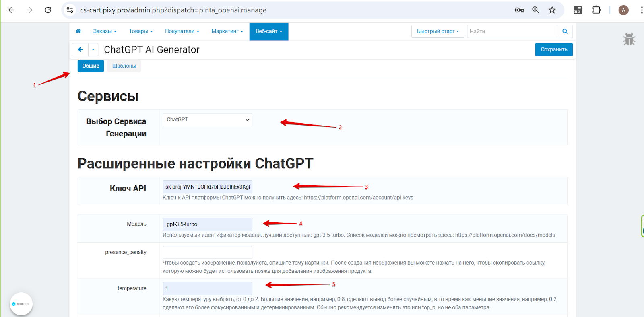Open the Маркетинг menu
This screenshot has height=317, width=644.
point(227,31)
